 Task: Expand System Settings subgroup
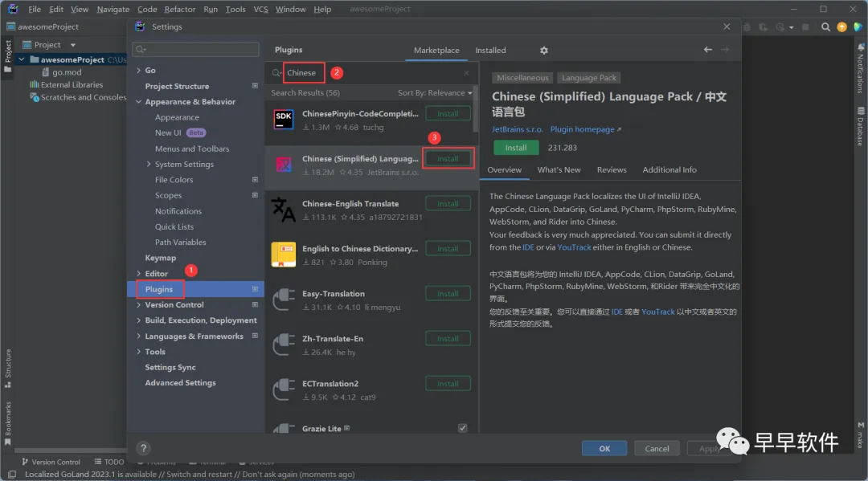click(x=149, y=164)
